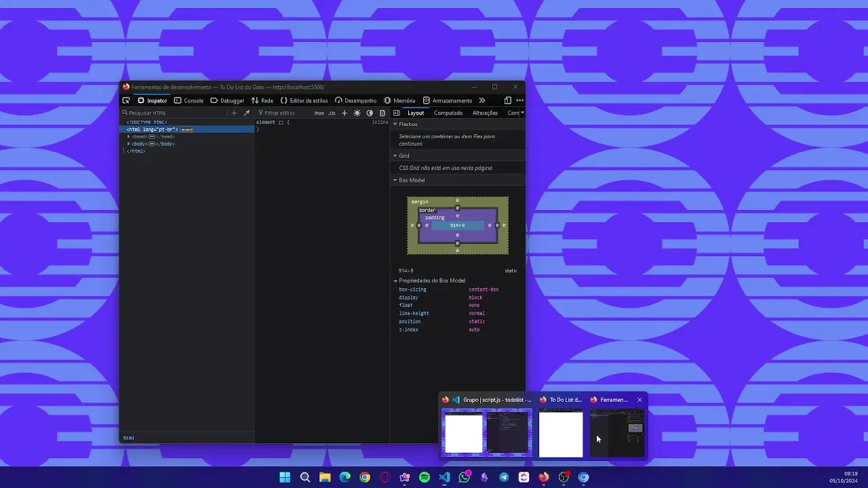Screen dimensions: 868x488
Task: Open Opera browser from taskbar
Action: coord(385,477)
